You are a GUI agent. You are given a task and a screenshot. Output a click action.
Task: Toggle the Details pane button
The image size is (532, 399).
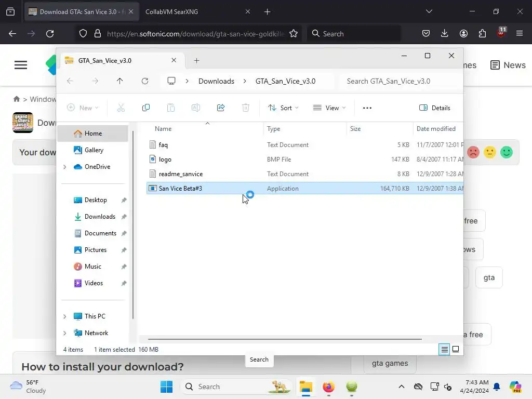(x=435, y=108)
